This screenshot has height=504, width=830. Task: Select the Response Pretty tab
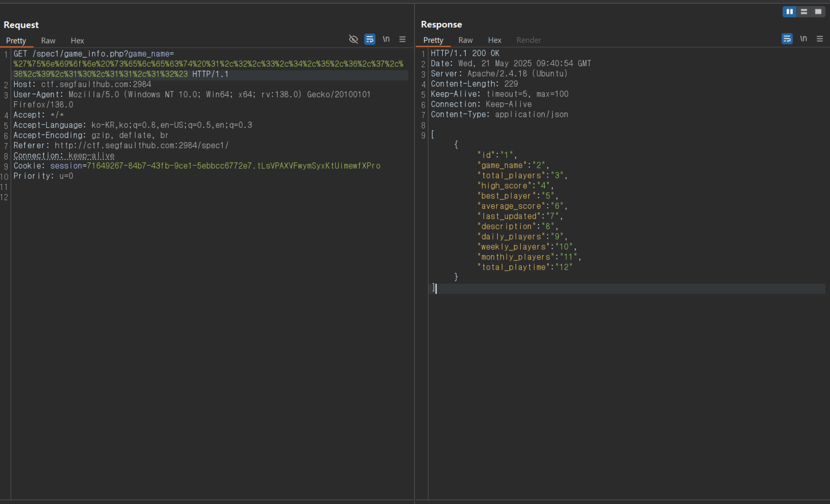433,40
